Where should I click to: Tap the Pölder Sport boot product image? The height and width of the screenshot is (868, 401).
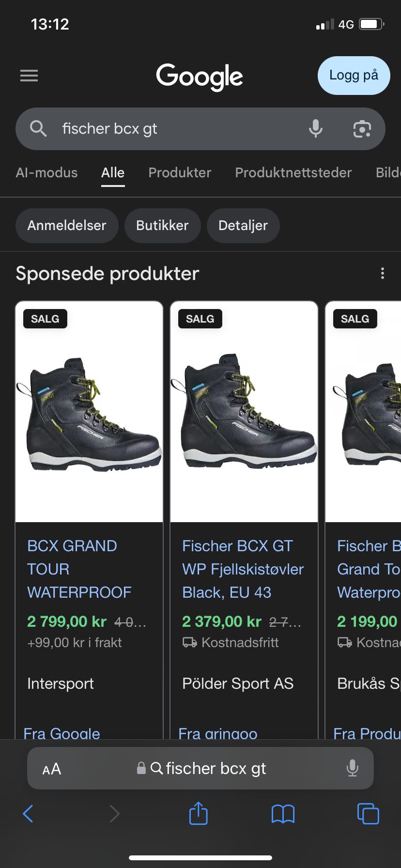(x=244, y=412)
